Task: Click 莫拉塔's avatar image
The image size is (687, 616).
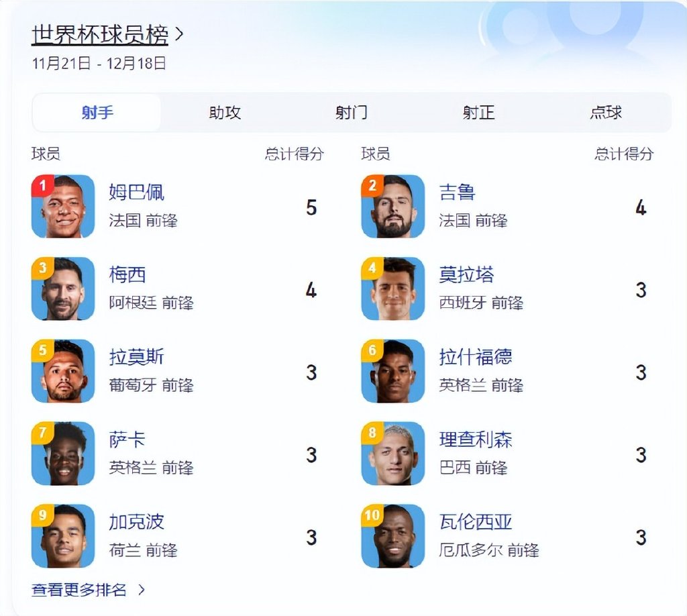Action: (x=393, y=289)
